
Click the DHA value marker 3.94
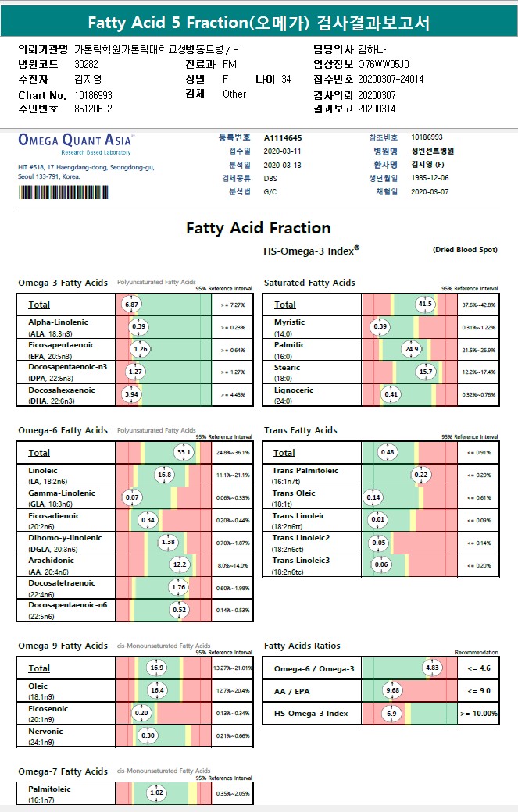pos(131,394)
